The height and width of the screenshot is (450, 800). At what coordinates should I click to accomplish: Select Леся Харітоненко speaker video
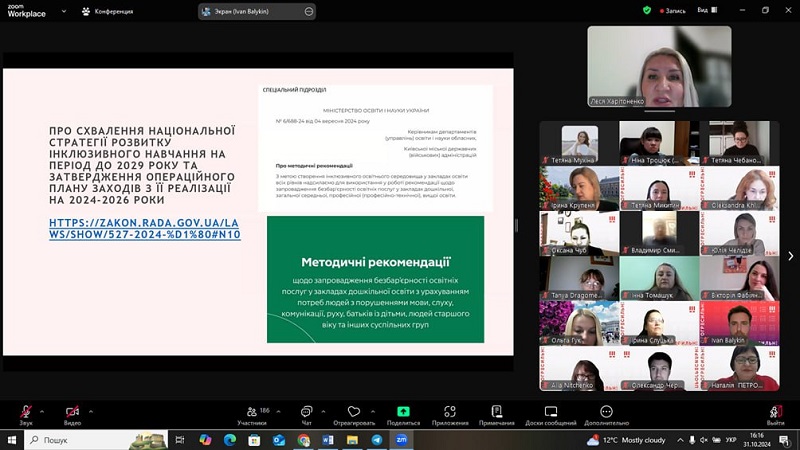tap(659, 67)
